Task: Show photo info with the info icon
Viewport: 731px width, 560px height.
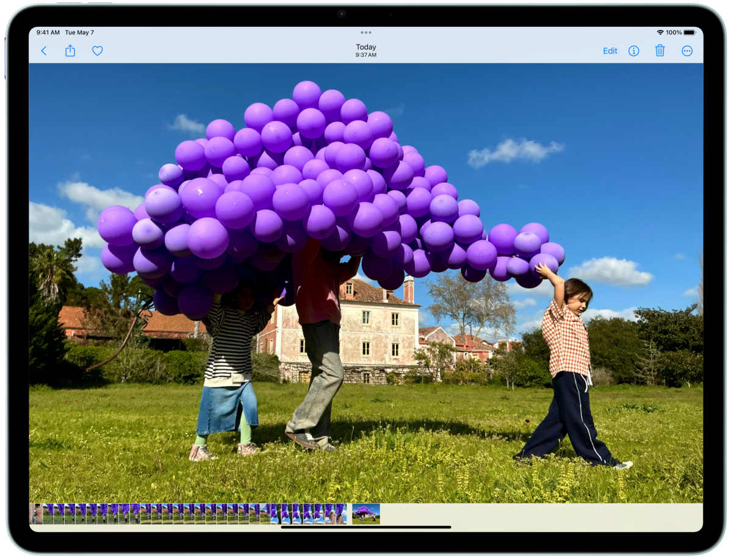Action: pyautogui.click(x=633, y=51)
